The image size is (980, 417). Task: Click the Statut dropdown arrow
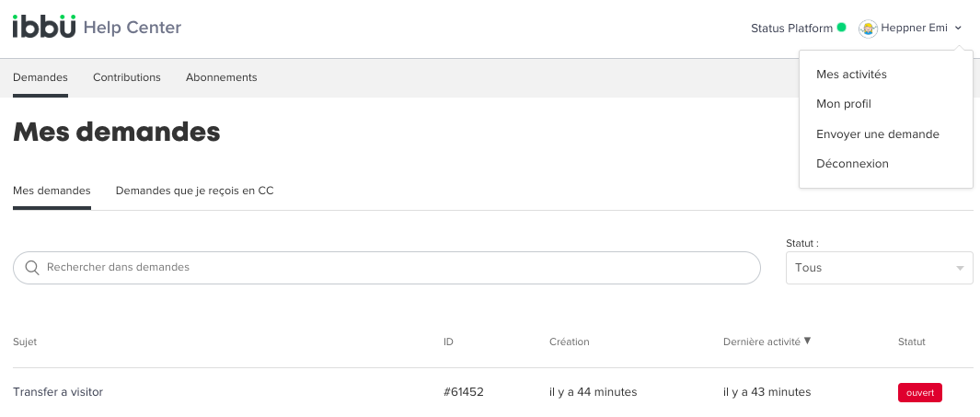(x=960, y=268)
